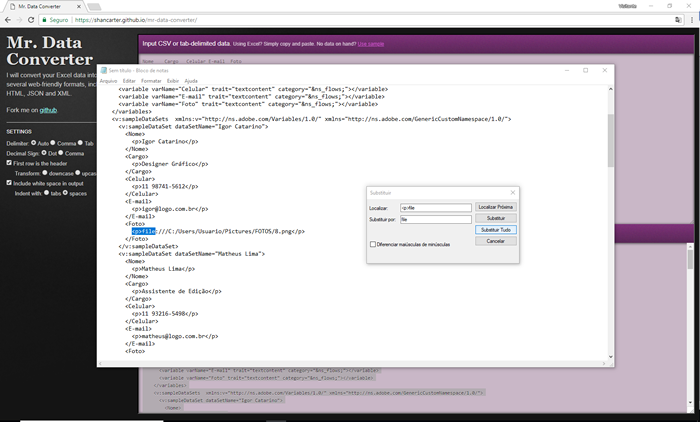Open the Editar menu in Notepad

point(129,81)
